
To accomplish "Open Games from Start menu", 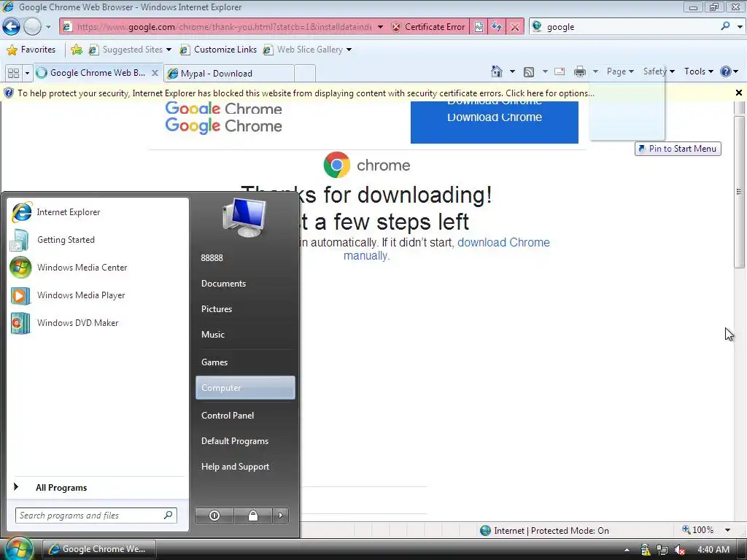I will click(x=245, y=362).
